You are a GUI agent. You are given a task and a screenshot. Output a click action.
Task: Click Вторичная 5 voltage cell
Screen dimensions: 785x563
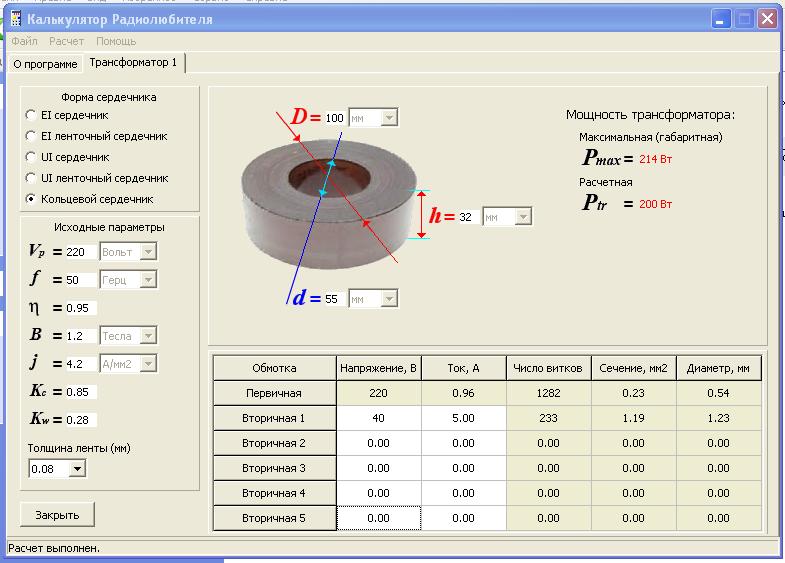click(x=378, y=518)
